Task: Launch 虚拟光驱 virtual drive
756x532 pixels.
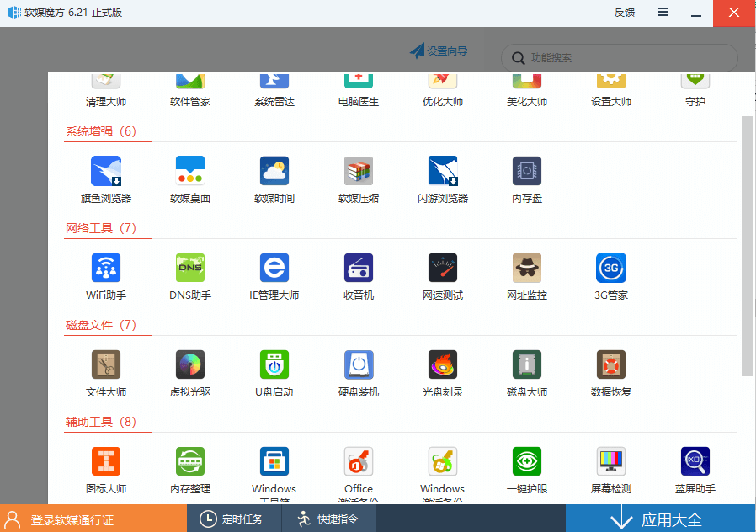Action: click(x=190, y=364)
